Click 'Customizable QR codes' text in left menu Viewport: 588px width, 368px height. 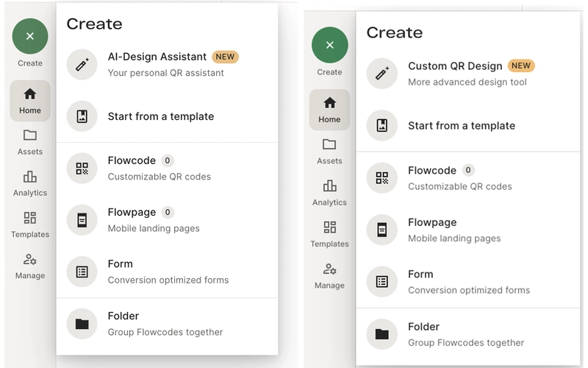(159, 177)
